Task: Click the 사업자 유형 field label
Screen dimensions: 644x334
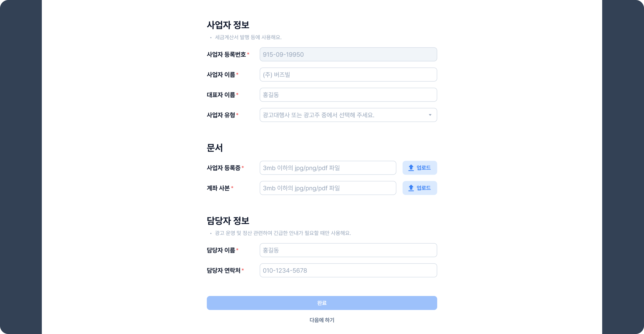Action: 221,115
